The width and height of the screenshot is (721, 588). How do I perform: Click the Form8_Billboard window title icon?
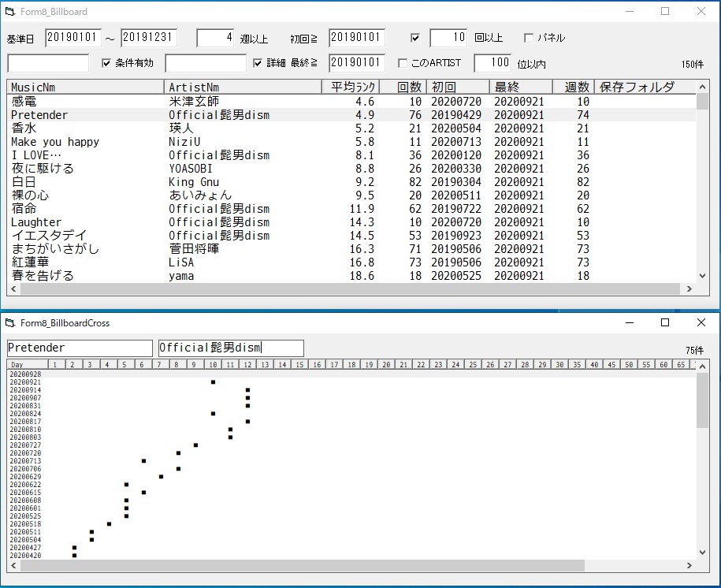[9, 12]
